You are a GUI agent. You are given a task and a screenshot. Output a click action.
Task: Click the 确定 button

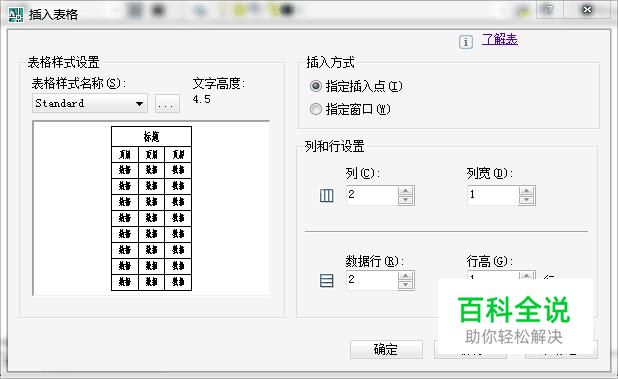386,349
